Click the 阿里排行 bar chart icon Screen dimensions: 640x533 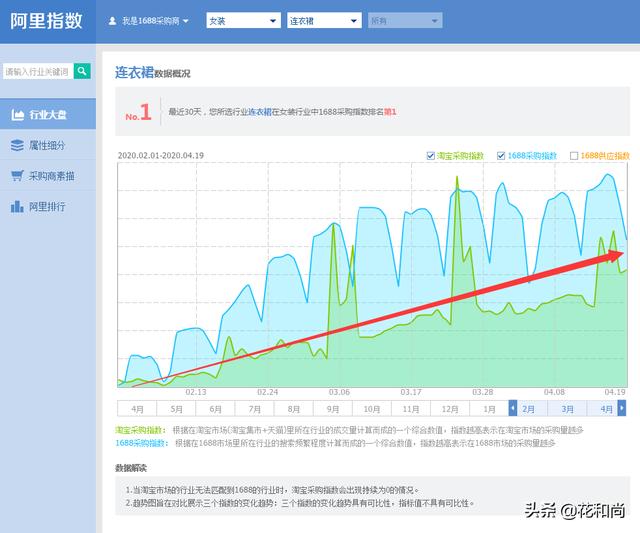(17, 207)
